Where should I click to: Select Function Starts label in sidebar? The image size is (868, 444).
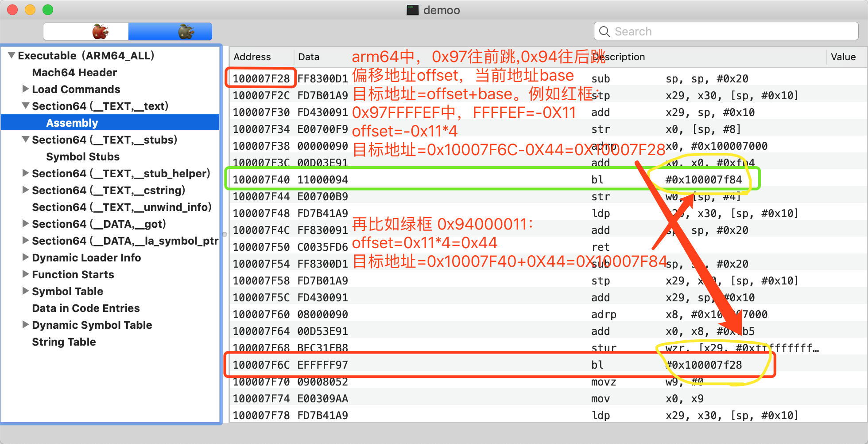tap(73, 274)
